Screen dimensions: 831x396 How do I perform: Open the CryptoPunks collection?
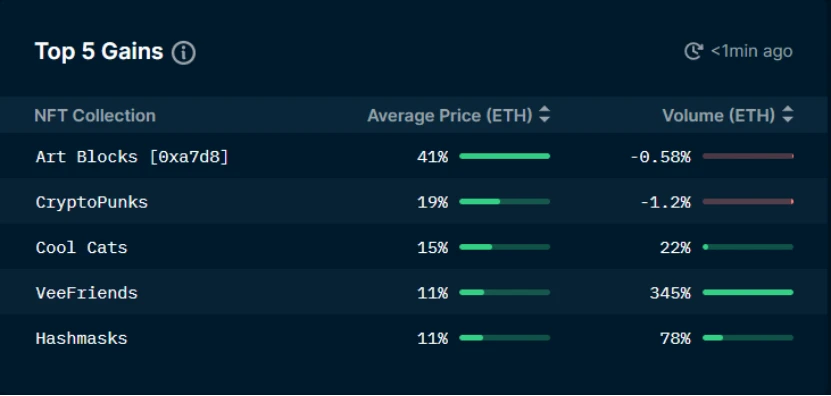coord(92,203)
